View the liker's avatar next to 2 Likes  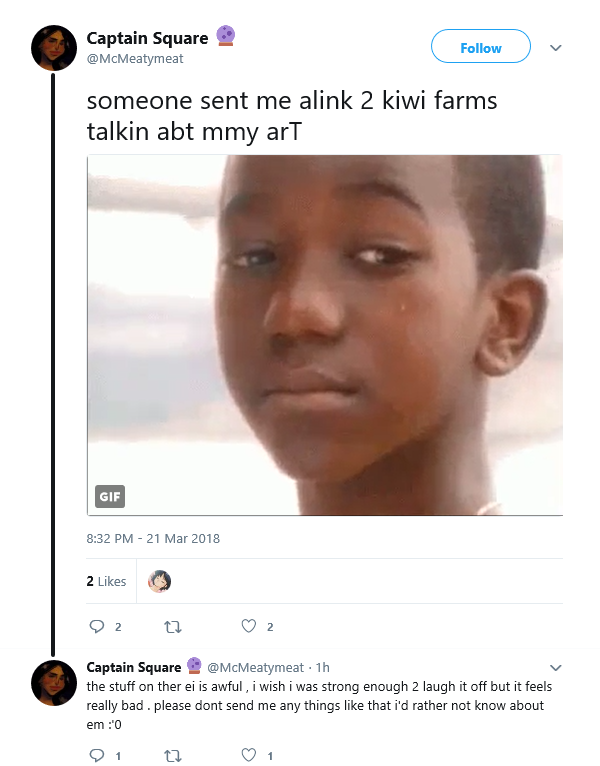coord(159,581)
